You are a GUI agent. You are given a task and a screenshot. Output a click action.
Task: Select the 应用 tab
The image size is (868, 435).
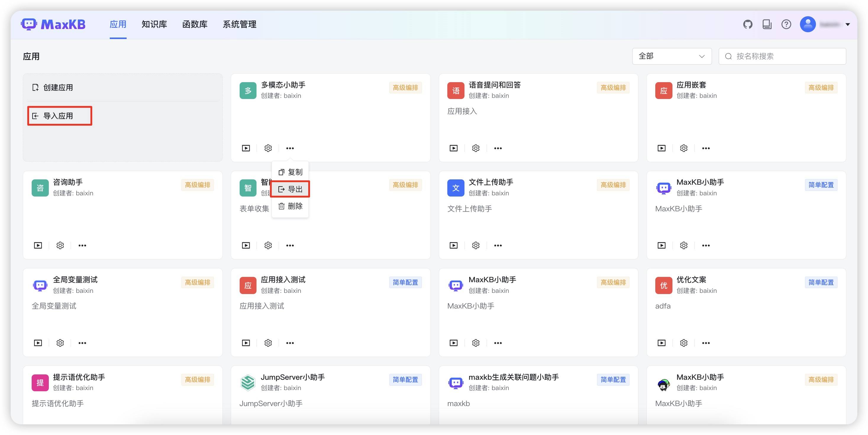pos(118,24)
